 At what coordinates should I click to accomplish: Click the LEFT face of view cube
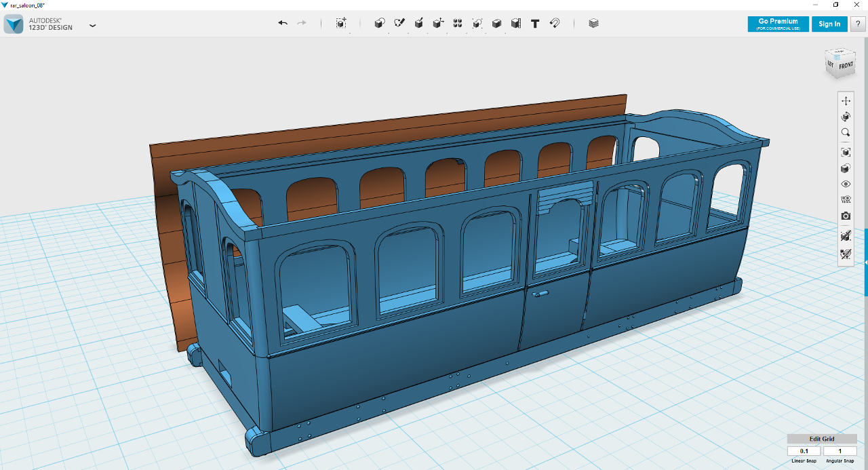pos(831,64)
